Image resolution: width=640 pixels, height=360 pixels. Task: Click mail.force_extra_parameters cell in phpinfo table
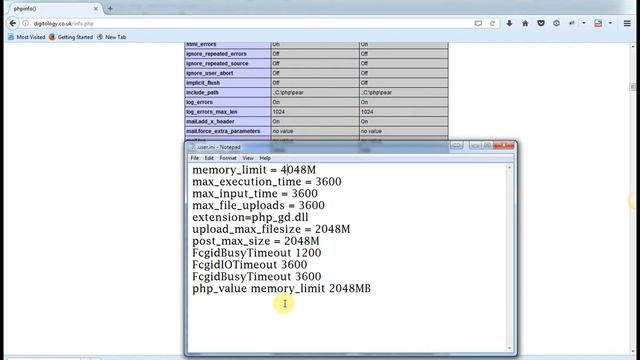(x=227, y=131)
